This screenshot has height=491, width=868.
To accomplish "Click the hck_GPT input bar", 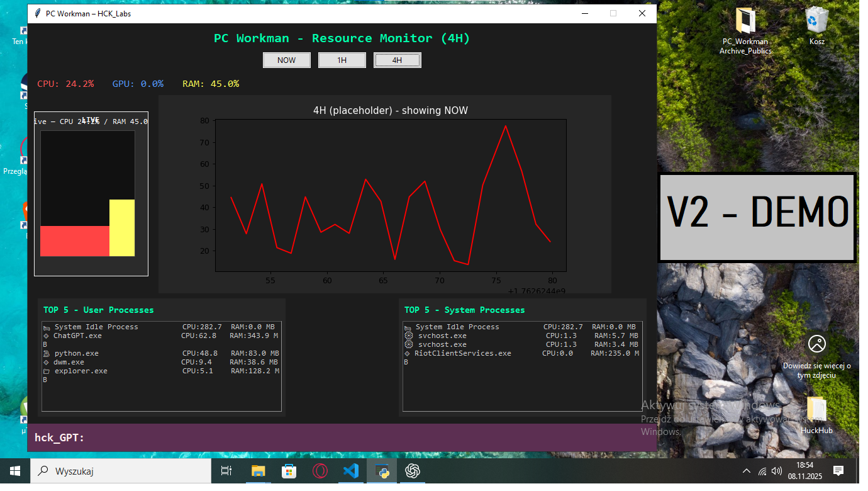I will 340,436.
